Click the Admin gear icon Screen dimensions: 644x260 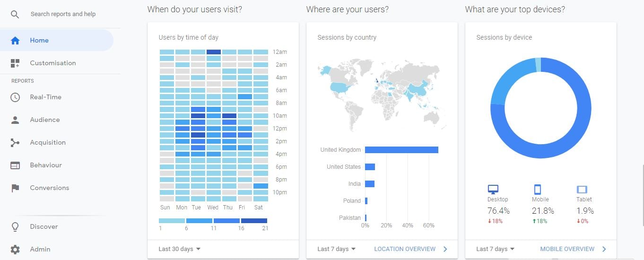coord(15,250)
